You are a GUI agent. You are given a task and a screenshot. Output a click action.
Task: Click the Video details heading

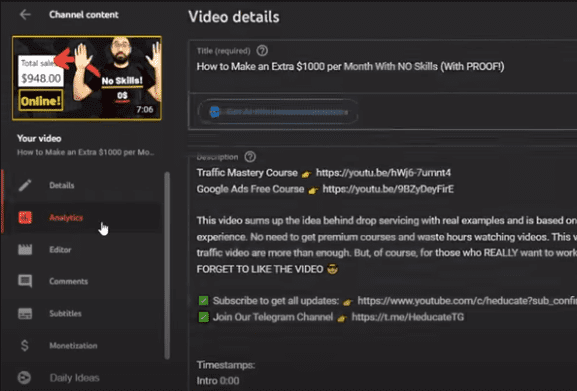[x=234, y=17]
